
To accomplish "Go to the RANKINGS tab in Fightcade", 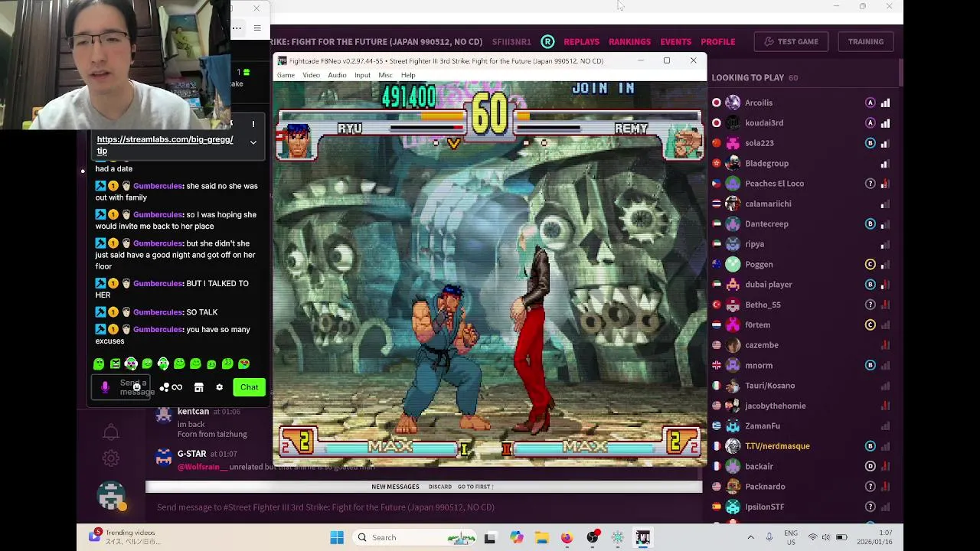I will pyautogui.click(x=629, y=41).
